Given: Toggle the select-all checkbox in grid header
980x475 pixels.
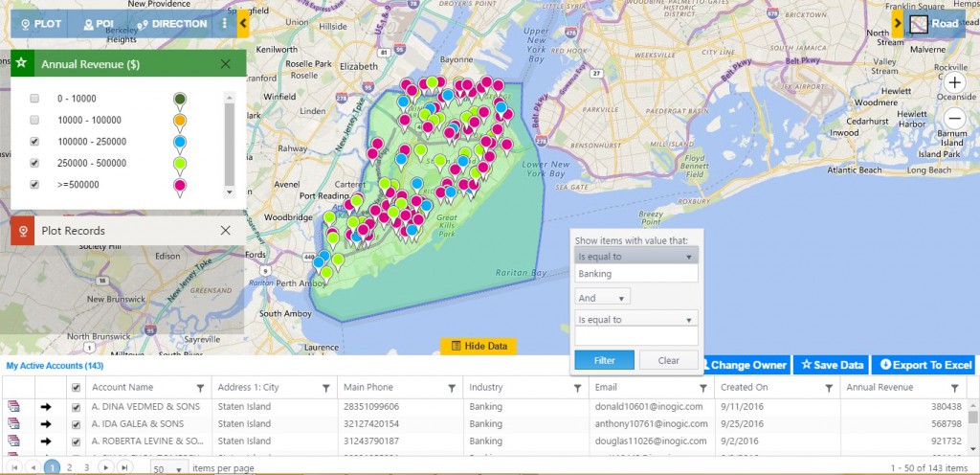Looking at the screenshot, I should click(77, 388).
